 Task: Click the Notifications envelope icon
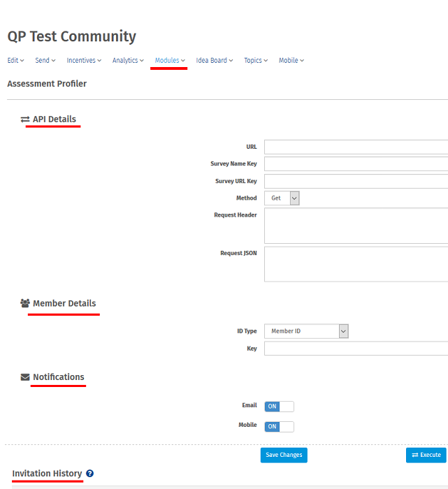25,377
